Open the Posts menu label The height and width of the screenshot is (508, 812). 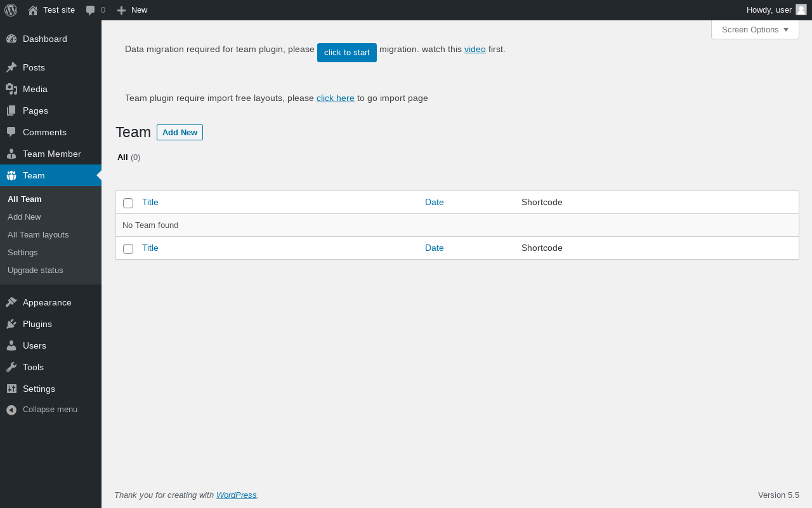point(34,67)
